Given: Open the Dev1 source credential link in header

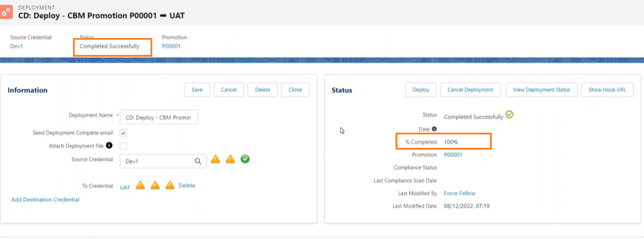Looking at the screenshot, I should click(x=16, y=46).
